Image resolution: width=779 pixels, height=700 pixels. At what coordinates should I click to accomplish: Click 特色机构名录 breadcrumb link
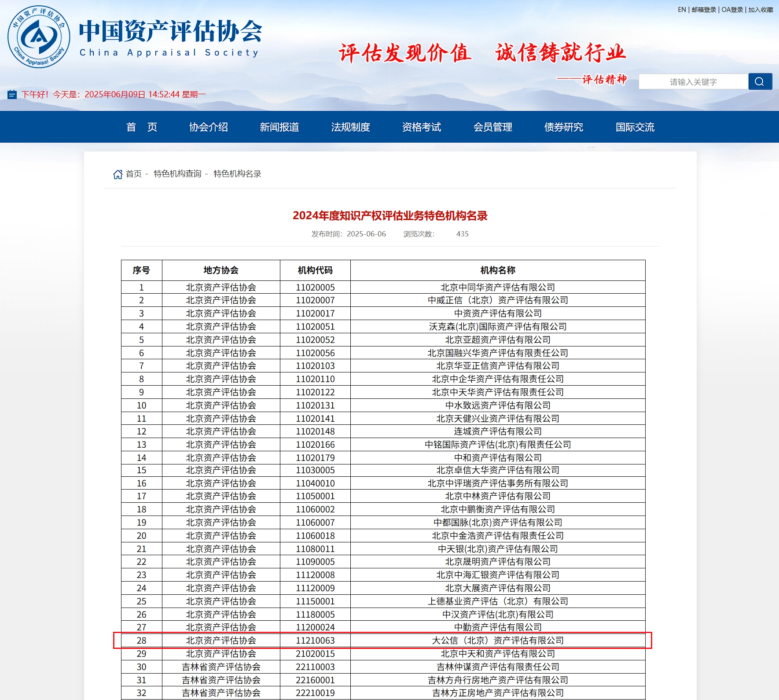[237, 174]
